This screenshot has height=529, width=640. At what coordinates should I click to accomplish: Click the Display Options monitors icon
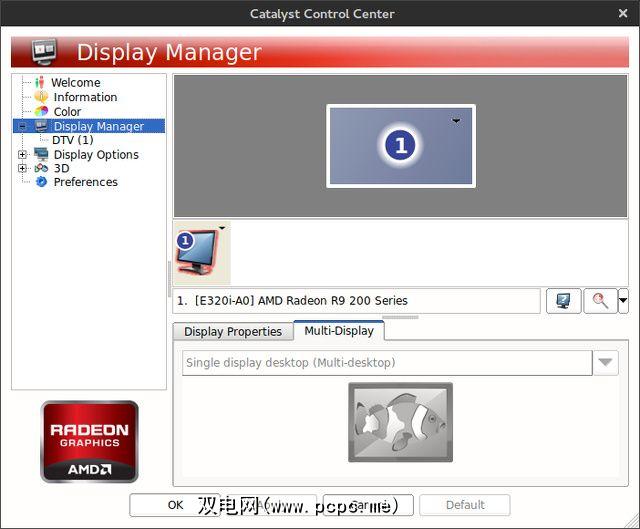click(x=41, y=154)
